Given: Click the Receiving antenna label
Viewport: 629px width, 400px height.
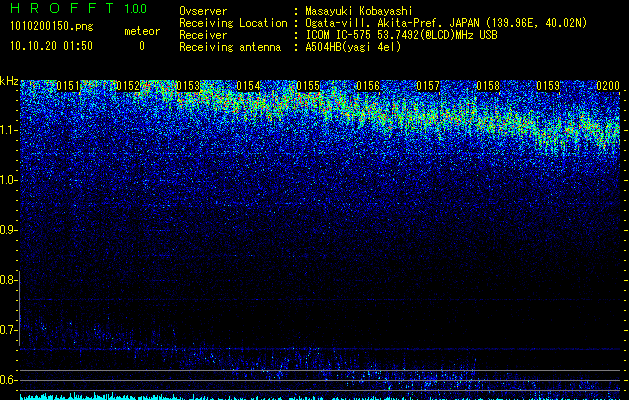Looking at the screenshot, I should (x=230, y=47).
